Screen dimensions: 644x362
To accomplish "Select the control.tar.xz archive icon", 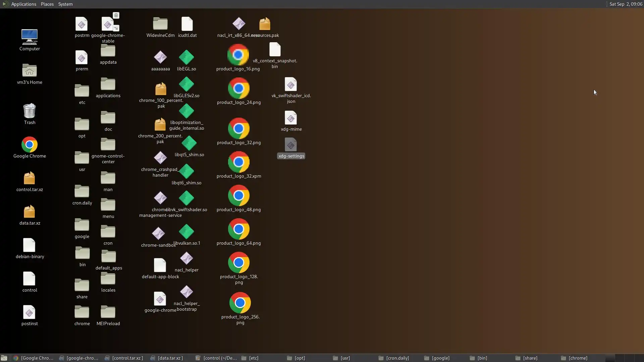I will (x=30, y=178).
